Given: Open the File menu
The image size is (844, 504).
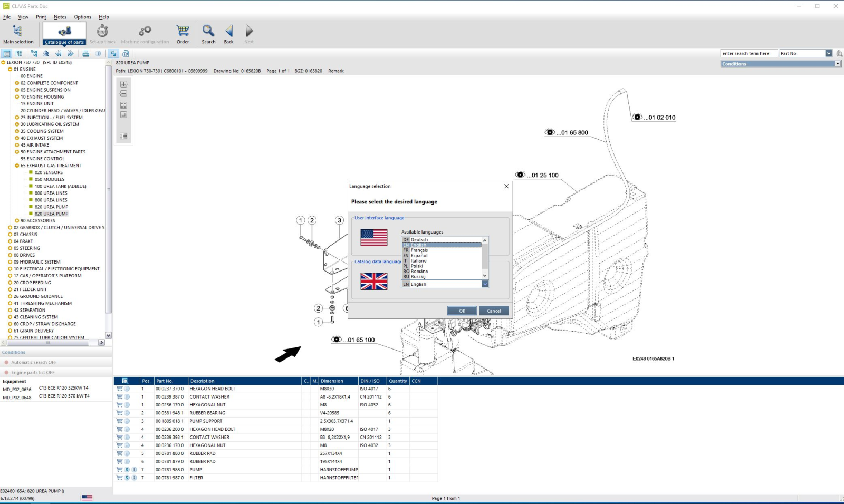Looking at the screenshot, I should click(7, 17).
